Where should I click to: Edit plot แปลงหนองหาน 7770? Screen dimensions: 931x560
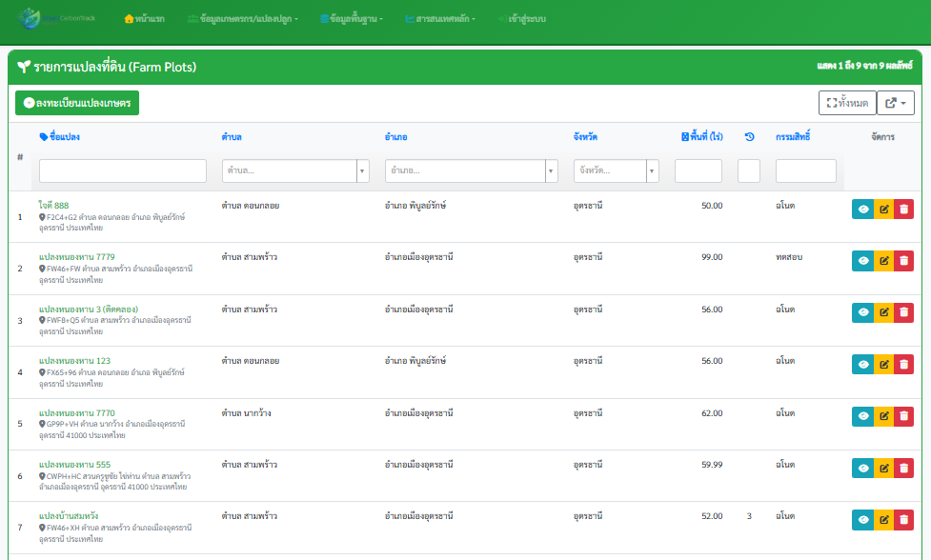click(x=884, y=416)
